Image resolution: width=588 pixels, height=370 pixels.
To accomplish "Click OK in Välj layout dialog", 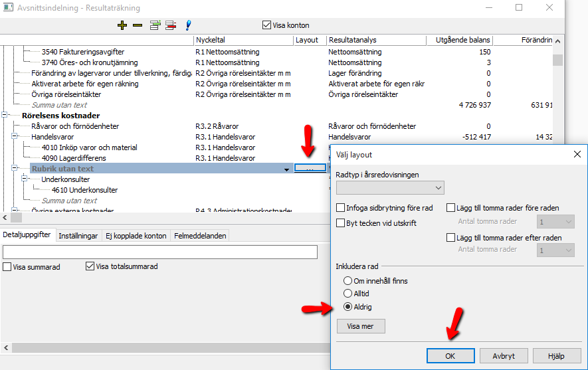I will [450, 356].
